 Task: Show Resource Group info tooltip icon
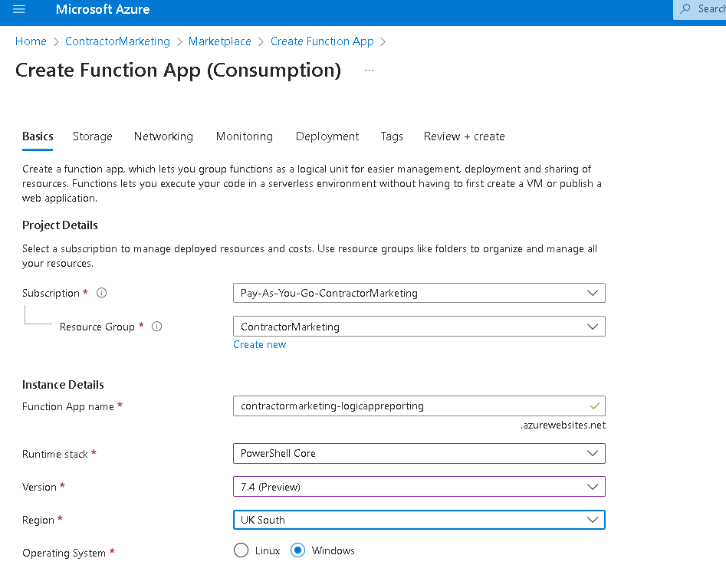coord(157,327)
